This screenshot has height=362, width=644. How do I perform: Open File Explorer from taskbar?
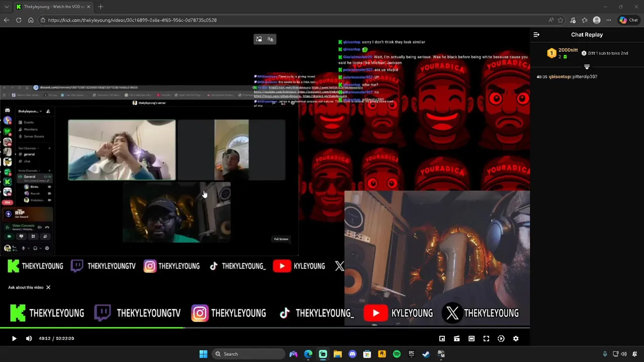coord(338,354)
